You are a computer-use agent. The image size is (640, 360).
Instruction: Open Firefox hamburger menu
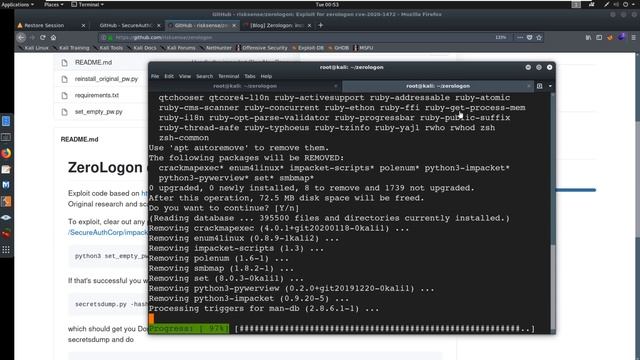tap(633, 37)
